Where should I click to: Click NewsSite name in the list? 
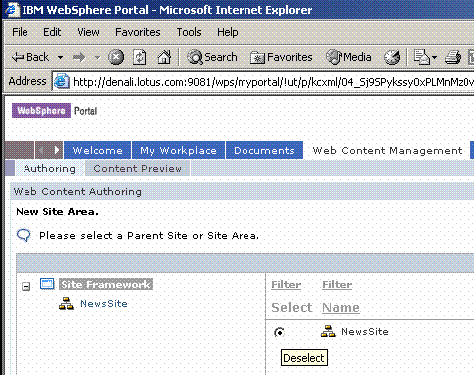[365, 332]
